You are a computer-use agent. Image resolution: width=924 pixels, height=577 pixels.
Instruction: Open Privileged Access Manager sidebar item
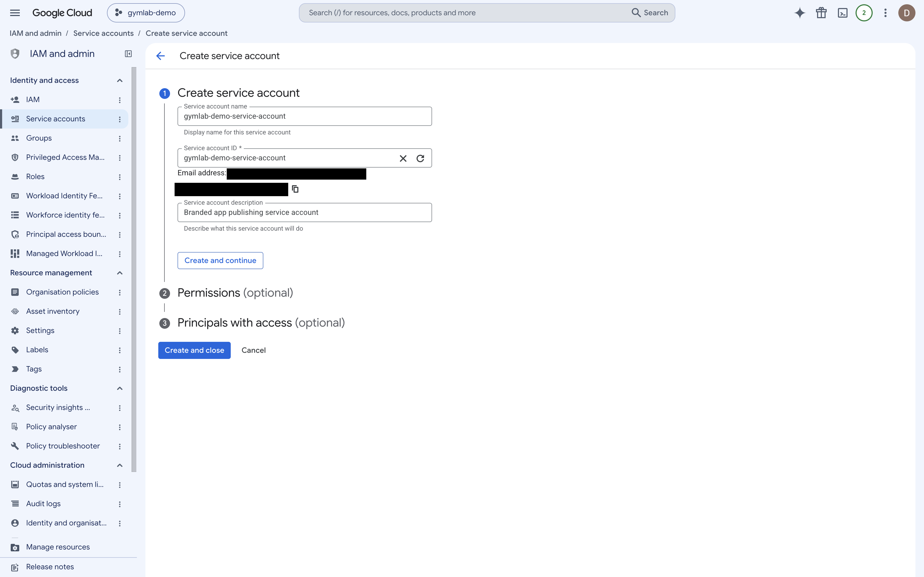[64, 157]
